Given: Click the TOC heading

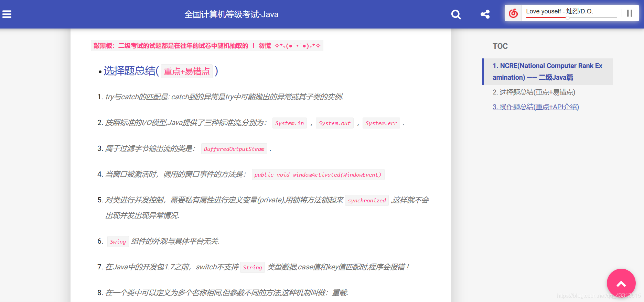Looking at the screenshot, I should (500, 46).
